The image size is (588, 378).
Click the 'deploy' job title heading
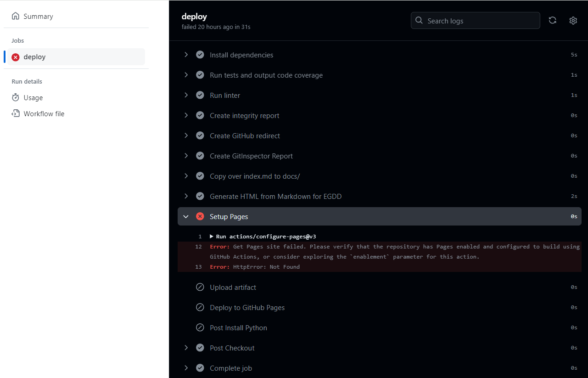[x=194, y=17]
